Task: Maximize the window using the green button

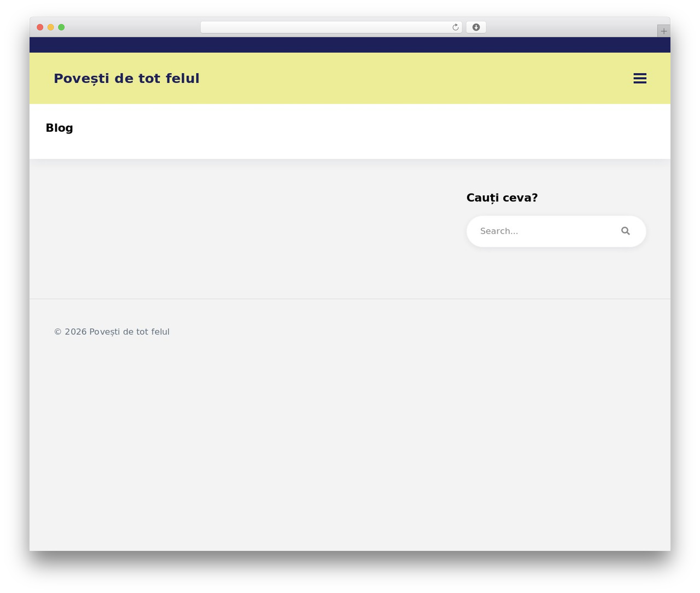Action: pos(61,27)
